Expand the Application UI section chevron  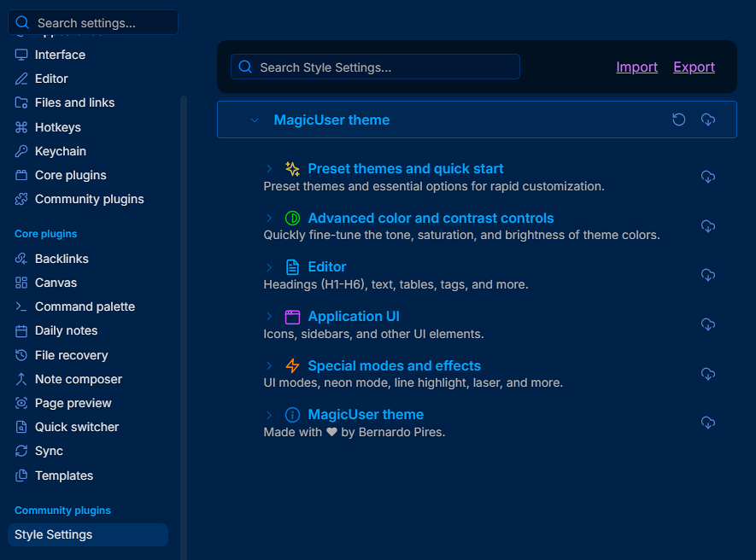(x=269, y=317)
